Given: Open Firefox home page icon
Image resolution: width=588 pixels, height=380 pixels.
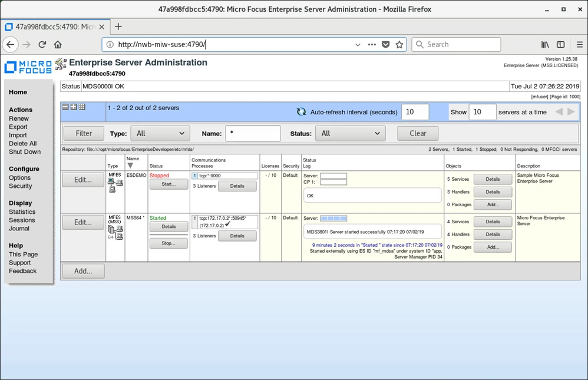Looking at the screenshot, I should click(x=58, y=45).
